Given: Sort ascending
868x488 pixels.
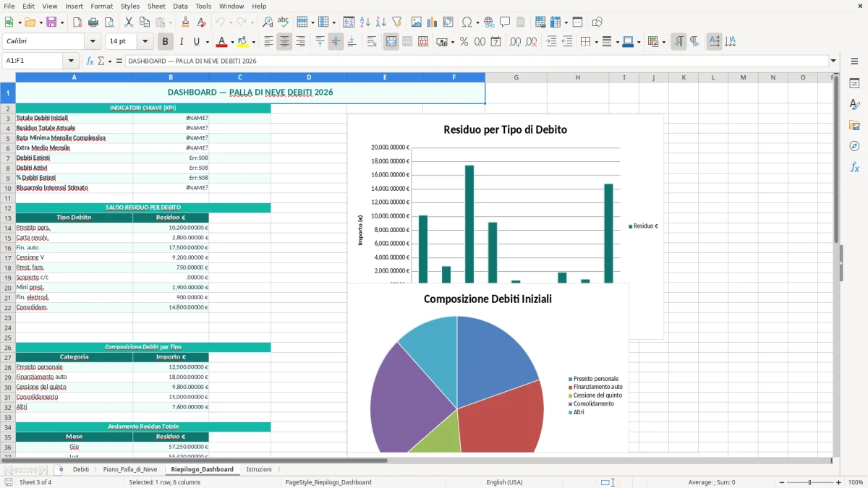Looking at the screenshot, I should (365, 22).
